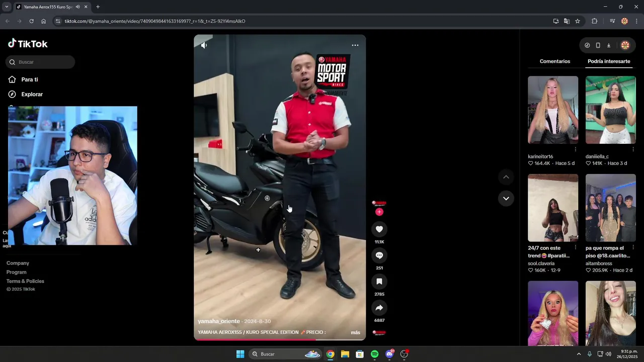The image size is (644, 362).
Task: Click karineitor16 username link
Action: pyautogui.click(x=540, y=156)
